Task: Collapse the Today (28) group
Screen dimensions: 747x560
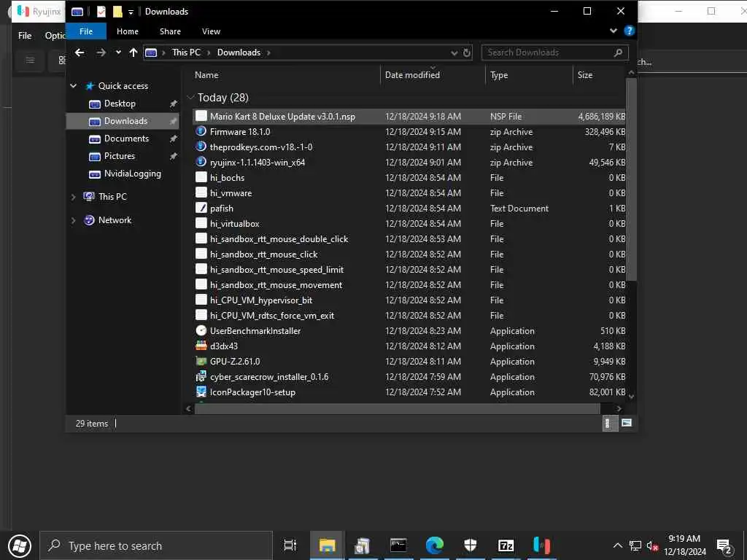Action: (190, 98)
